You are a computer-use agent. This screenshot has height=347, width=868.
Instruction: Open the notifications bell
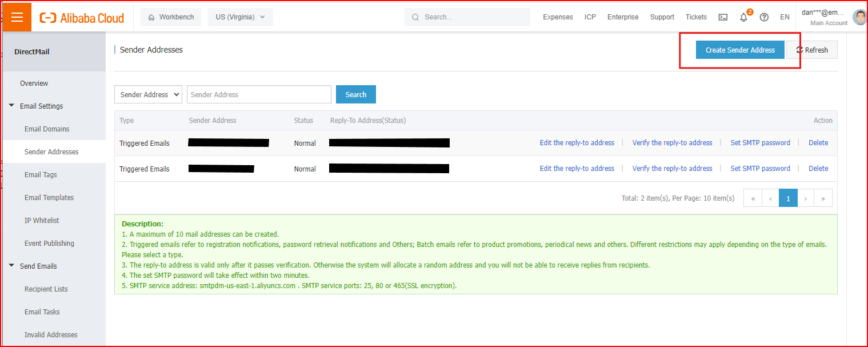tap(743, 17)
